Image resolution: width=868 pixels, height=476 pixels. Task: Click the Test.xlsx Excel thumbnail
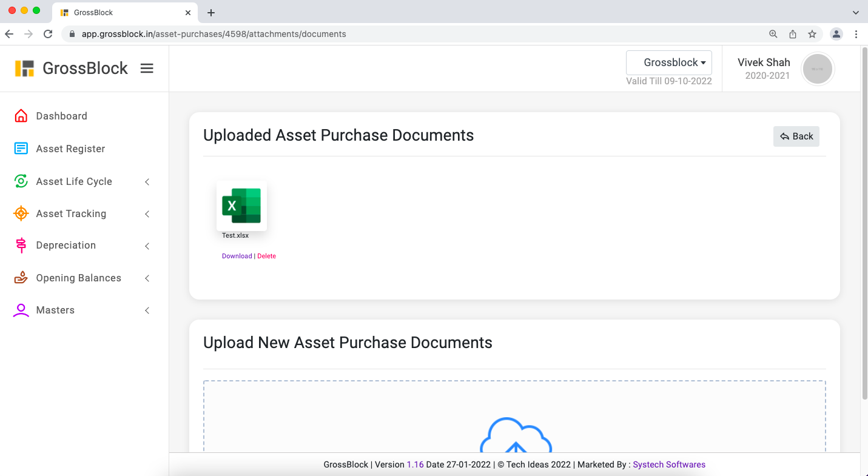tap(241, 206)
